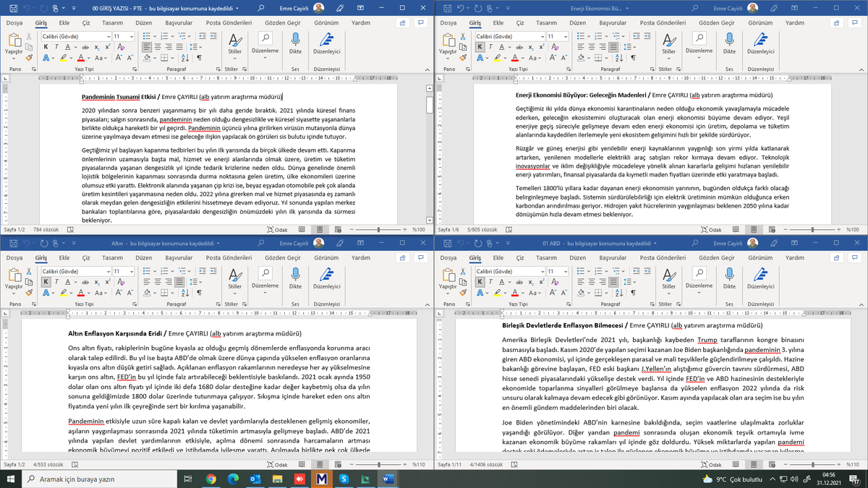Open search in 00 GİRİŞ YAZISI title bar

(260, 8)
